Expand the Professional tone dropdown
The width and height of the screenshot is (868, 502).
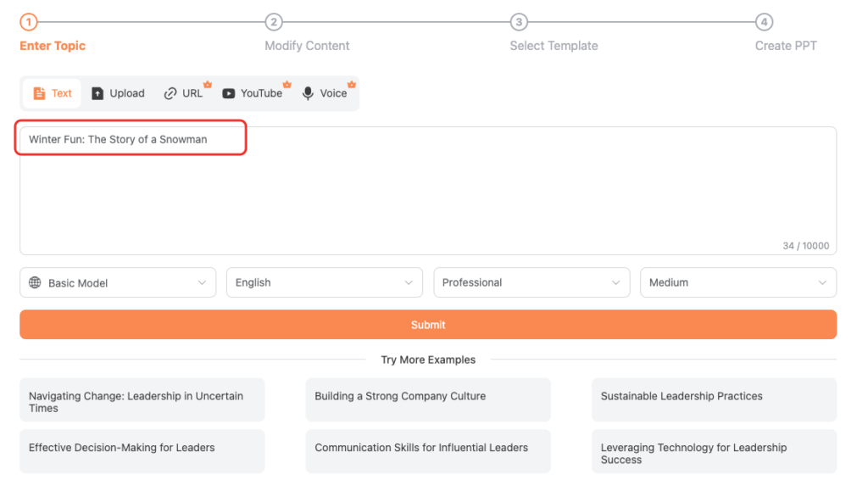531,282
